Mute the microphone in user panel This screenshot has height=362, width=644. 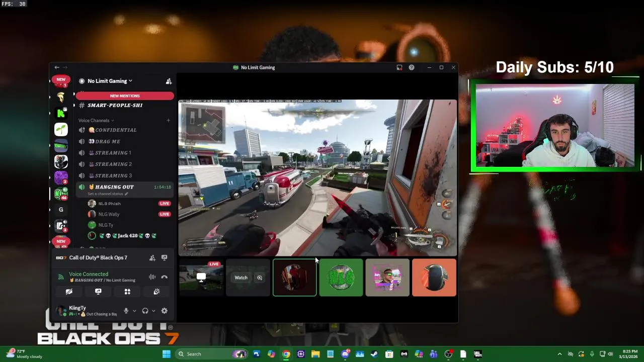pyautogui.click(x=126, y=311)
